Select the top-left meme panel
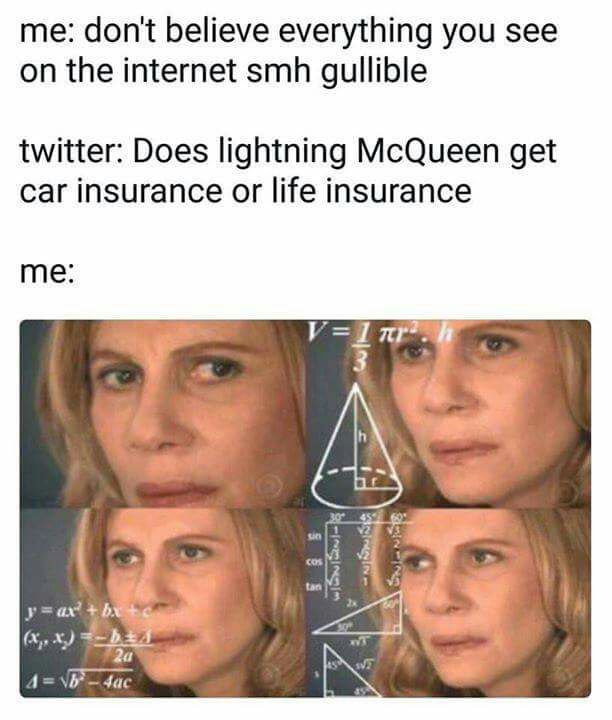The width and height of the screenshot is (612, 720). click(x=163, y=414)
